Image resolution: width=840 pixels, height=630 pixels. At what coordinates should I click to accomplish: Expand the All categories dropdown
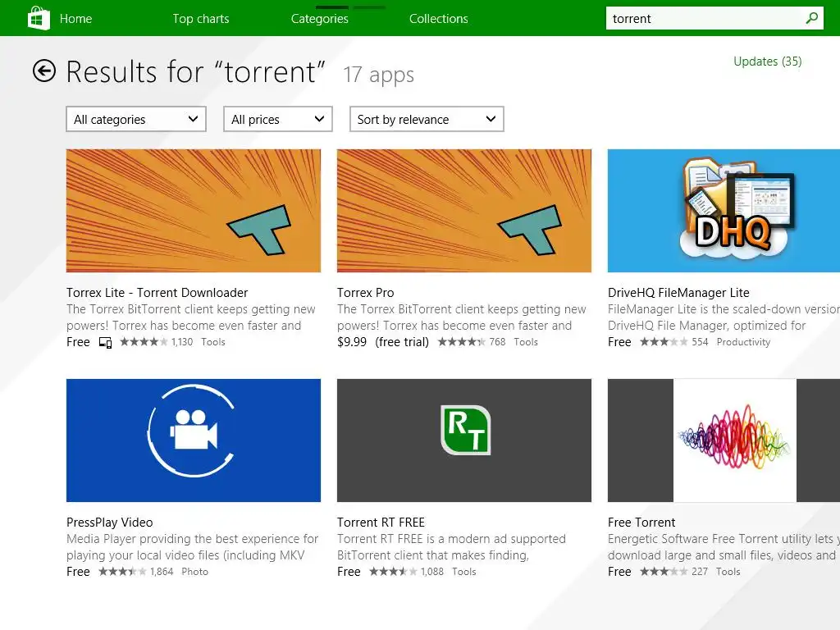[x=136, y=119]
